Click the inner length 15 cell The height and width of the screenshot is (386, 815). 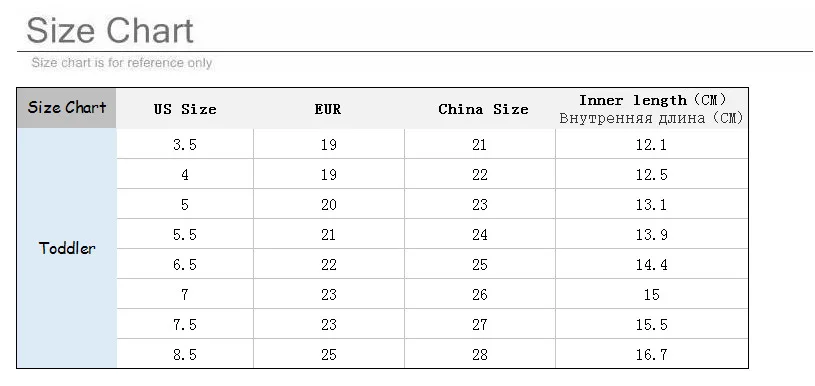click(x=652, y=295)
